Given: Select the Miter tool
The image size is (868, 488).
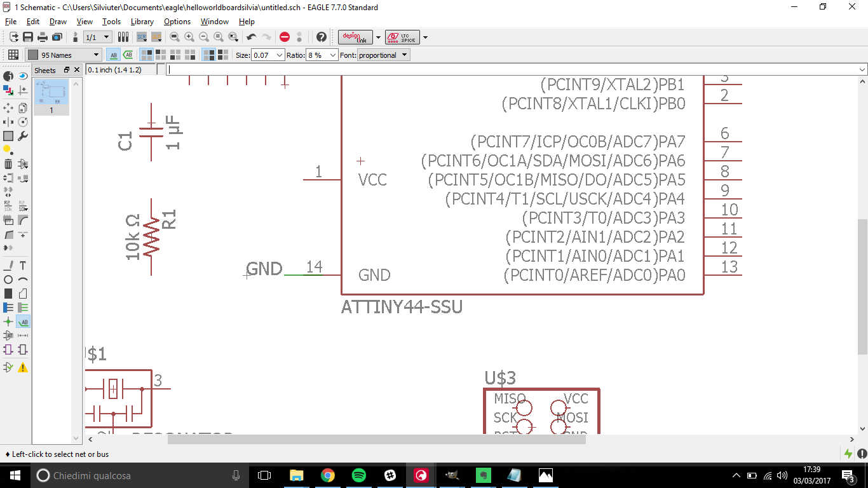Looking at the screenshot, I should (x=23, y=220).
